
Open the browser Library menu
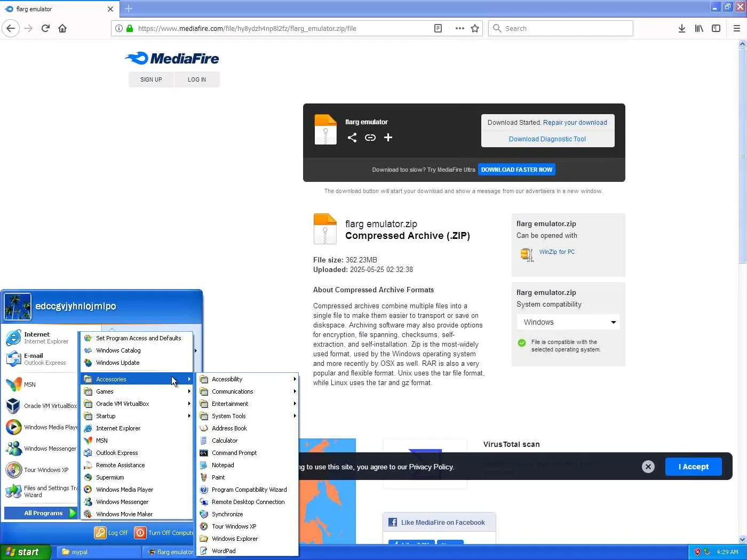699,28
